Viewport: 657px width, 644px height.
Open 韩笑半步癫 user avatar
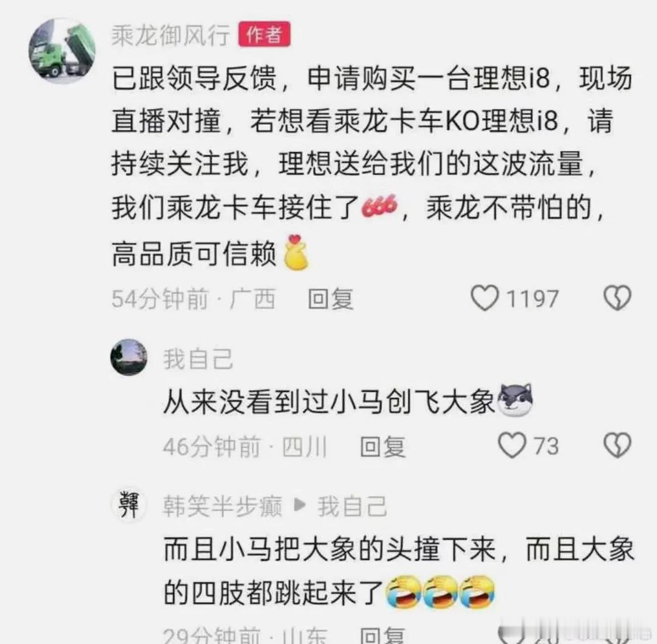click(128, 505)
